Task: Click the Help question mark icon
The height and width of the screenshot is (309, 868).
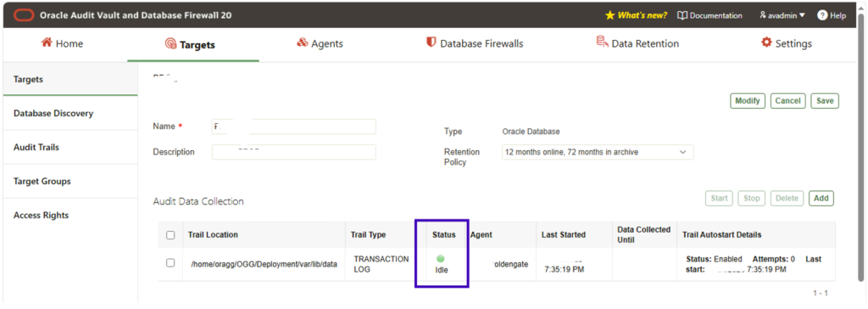Action: pos(821,15)
